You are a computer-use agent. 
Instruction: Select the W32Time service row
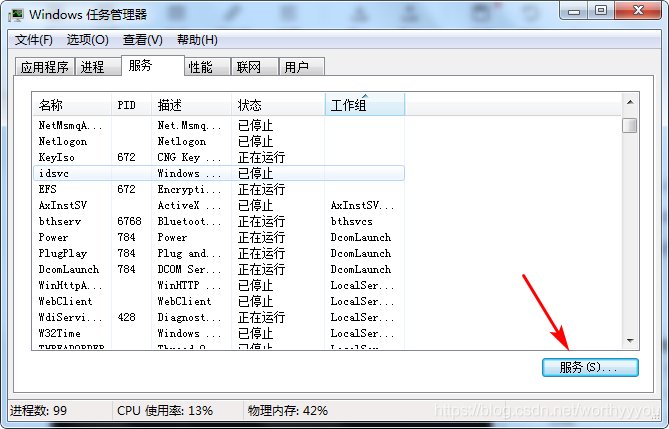point(218,333)
